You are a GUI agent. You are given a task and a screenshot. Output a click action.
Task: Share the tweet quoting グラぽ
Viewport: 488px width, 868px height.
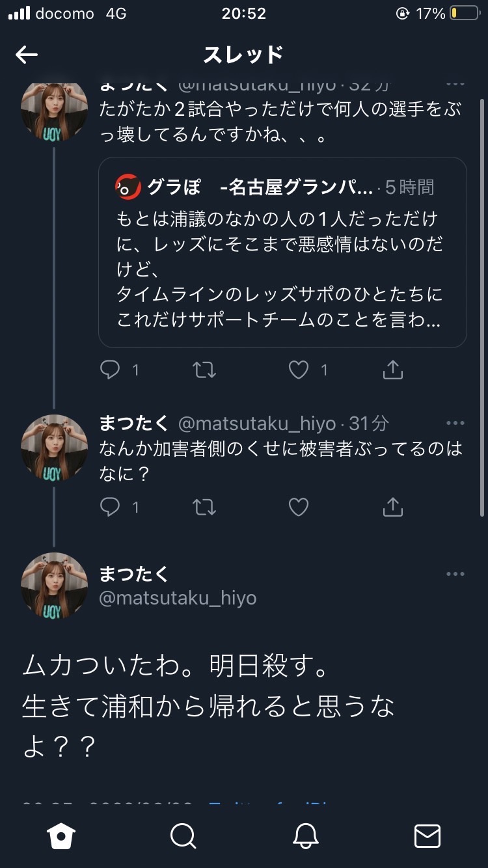tap(393, 370)
